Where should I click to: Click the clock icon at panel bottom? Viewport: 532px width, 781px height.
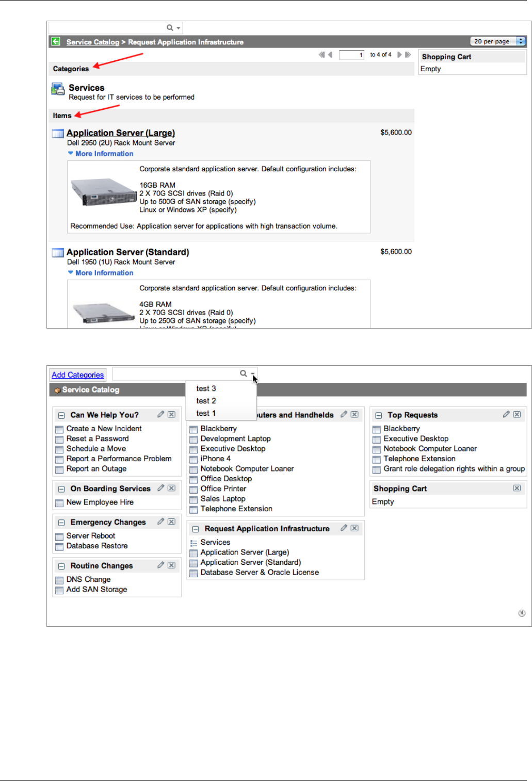pos(522,613)
